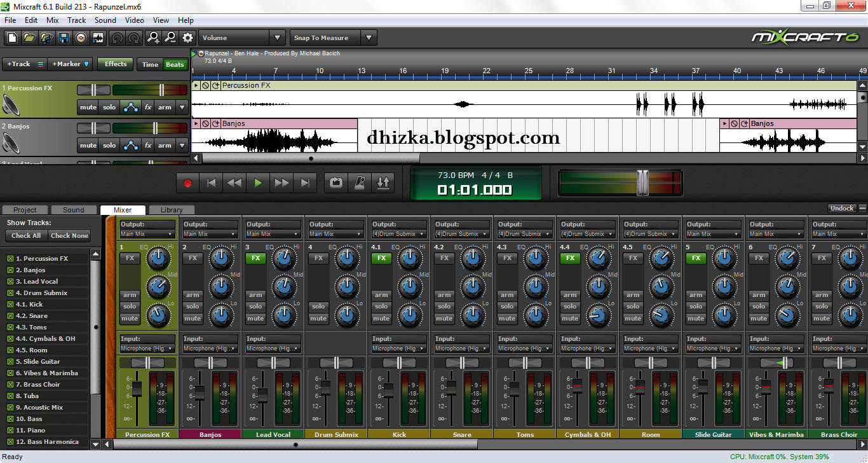Click the Effects button
The height and width of the screenshot is (463, 868).
pos(116,64)
